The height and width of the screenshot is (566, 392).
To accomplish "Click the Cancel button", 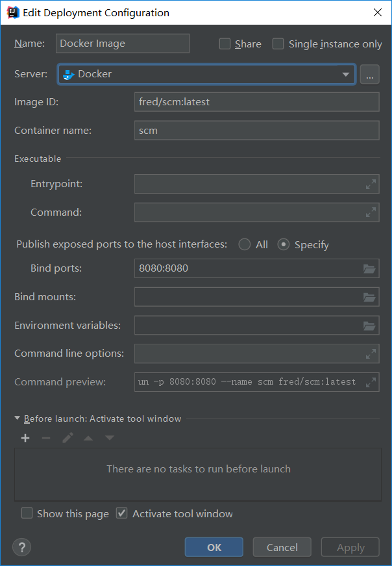I will pyautogui.click(x=282, y=547).
